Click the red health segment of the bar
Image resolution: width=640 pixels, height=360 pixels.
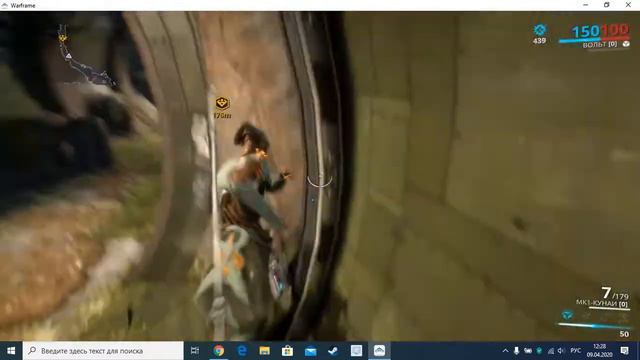pos(615,38)
